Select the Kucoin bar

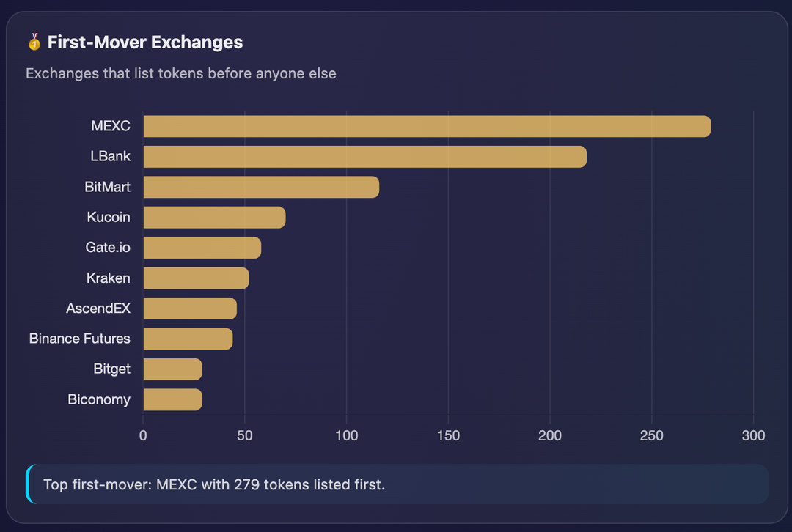pyautogui.click(x=214, y=218)
